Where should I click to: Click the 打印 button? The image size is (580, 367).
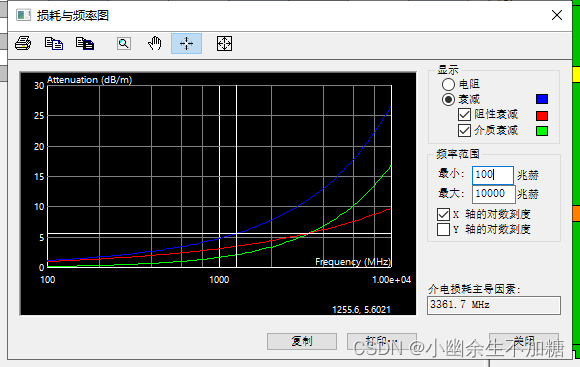point(382,341)
